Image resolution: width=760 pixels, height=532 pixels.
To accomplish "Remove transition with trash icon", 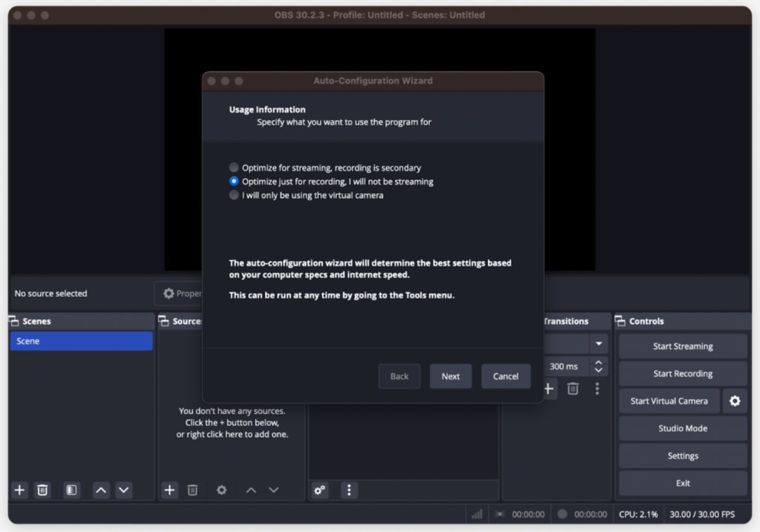I will tap(573, 389).
